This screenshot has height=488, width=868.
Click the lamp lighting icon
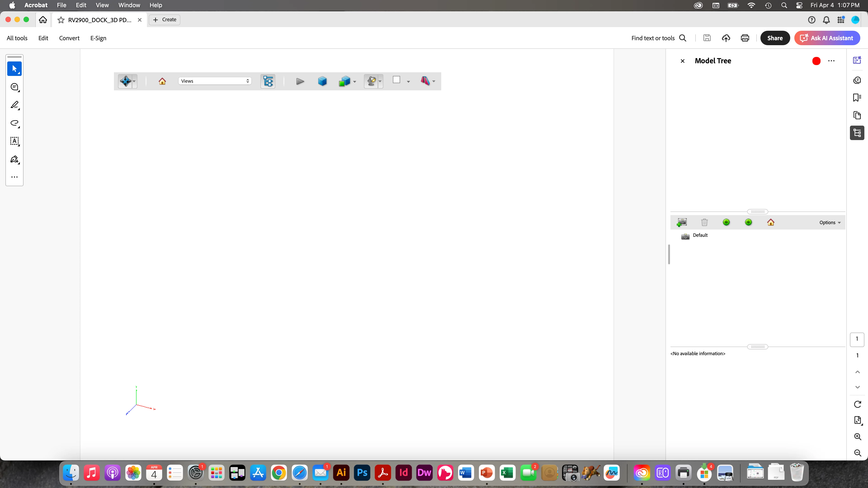tap(371, 81)
